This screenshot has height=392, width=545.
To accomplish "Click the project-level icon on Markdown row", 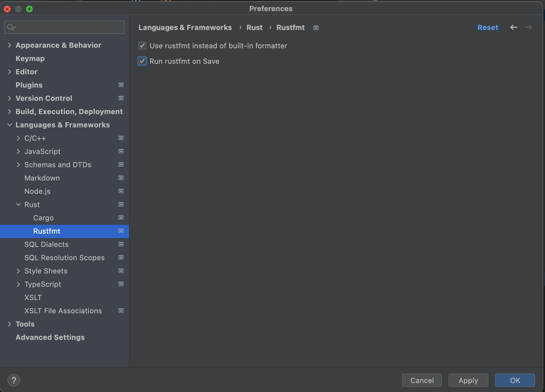I will (121, 178).
